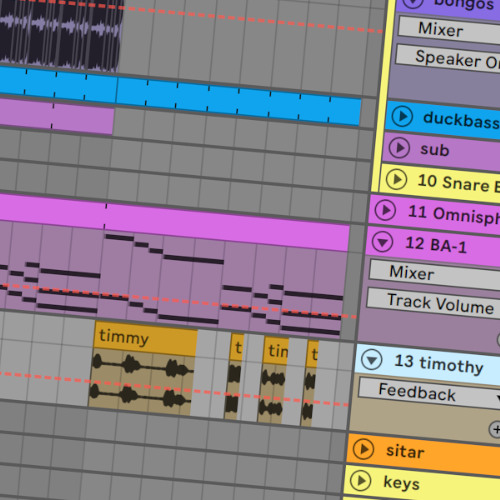Open the Track Volume automation chooser
The width and height of the screenshot is (500, 500).
coord(433,303)
